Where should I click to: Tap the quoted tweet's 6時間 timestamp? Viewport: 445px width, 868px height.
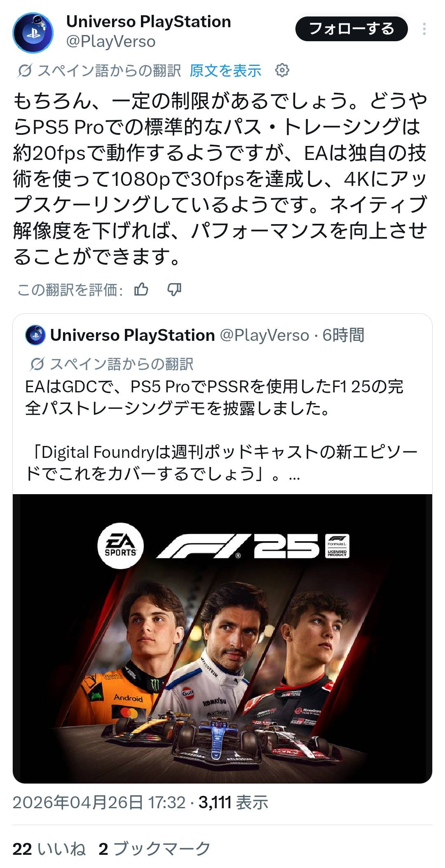(x=343, y=335)
